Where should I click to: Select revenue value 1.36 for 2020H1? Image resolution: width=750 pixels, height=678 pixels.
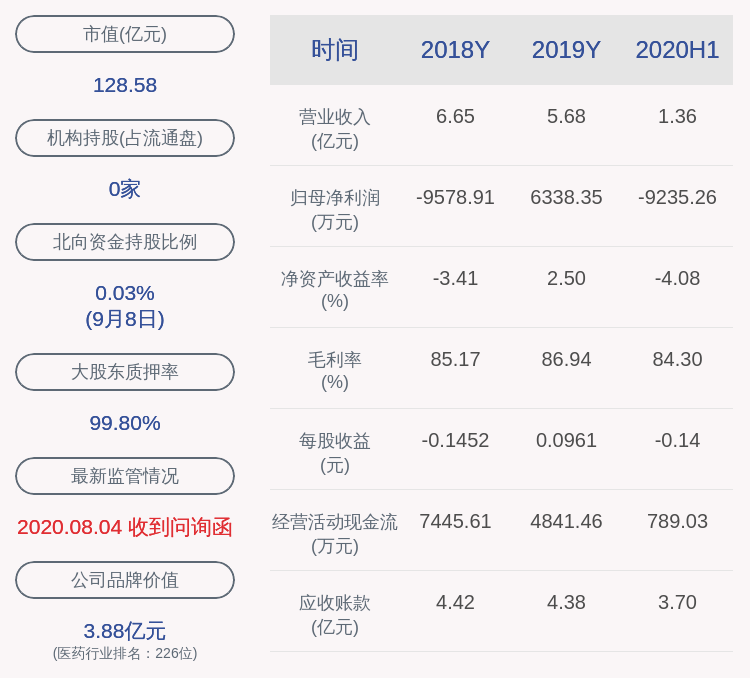point(677,116)
